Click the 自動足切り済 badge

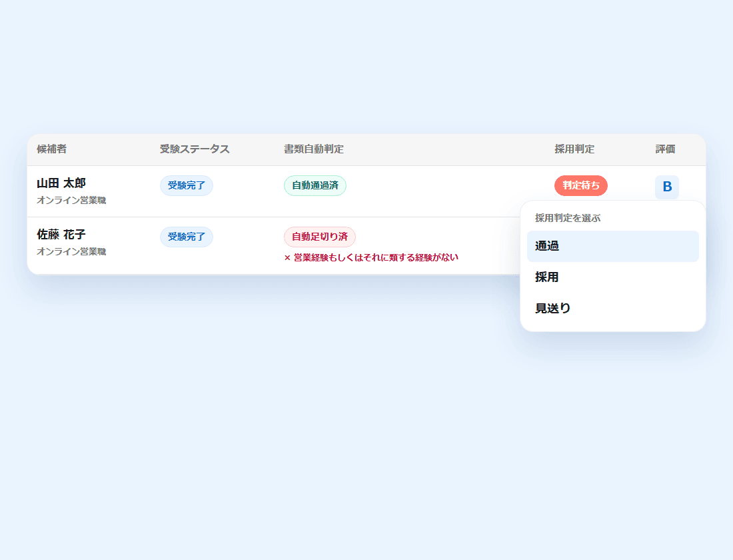[x=320, y=237]
